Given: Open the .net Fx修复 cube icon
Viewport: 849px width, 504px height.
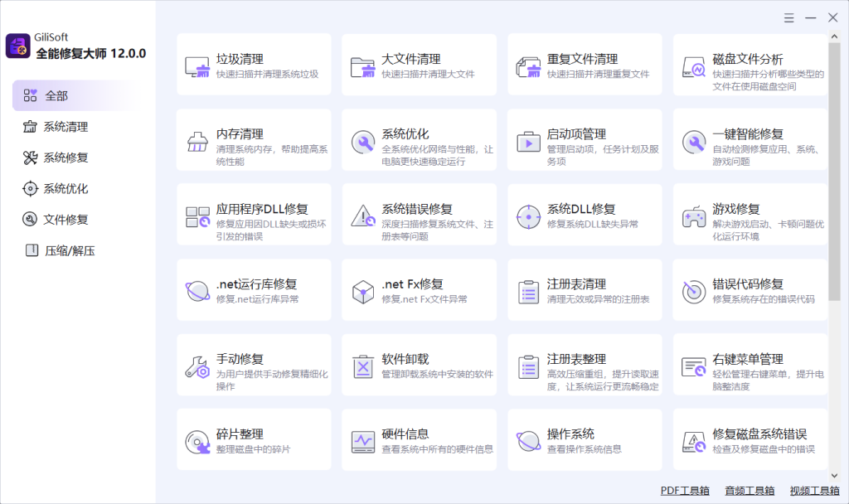Looking at the screenshot, I should click(x=362, y=292).
